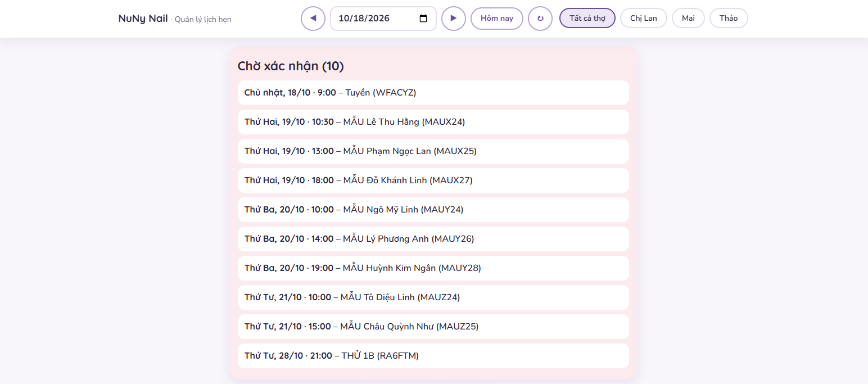The width and height of the screenshot is (868, 384).
Task: Select the Tất cả thợ filter
Action: [587, 18]
